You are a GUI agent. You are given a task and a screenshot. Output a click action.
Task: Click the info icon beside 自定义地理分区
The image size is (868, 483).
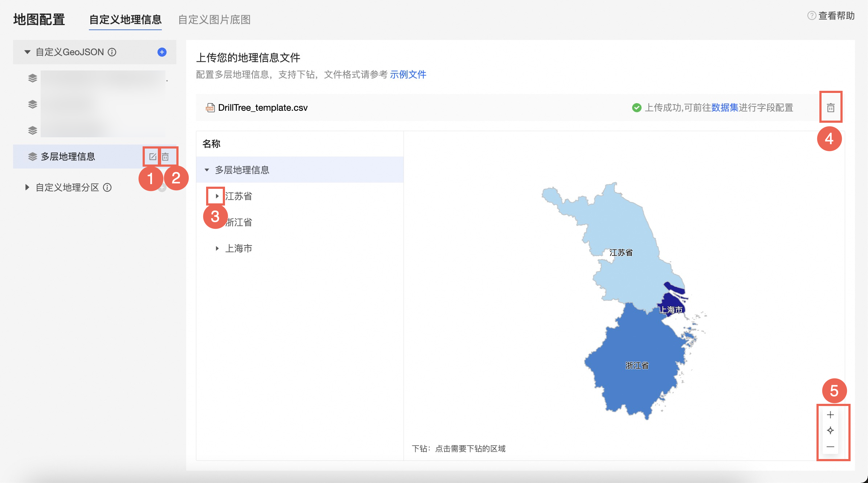point(107,187)
